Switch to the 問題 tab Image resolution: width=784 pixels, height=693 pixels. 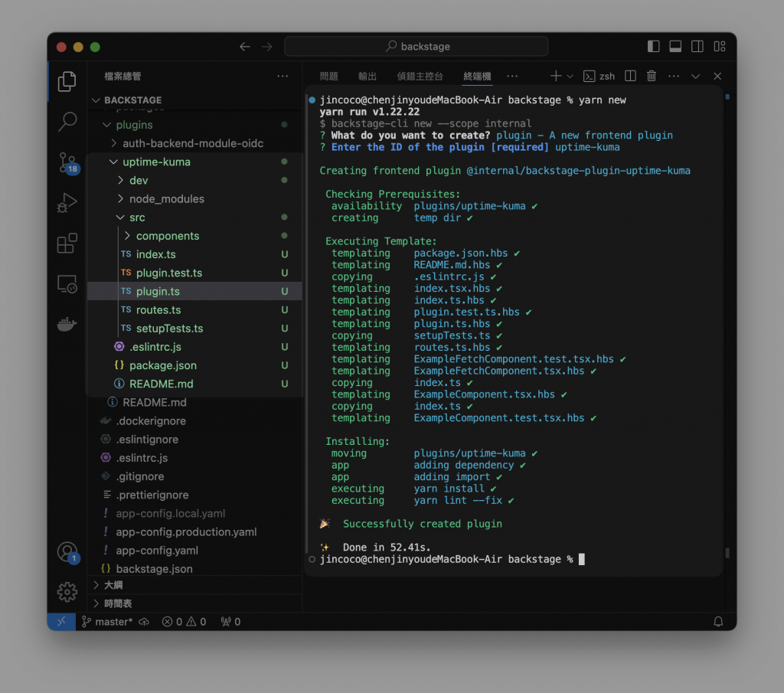(x=328, y=76)
